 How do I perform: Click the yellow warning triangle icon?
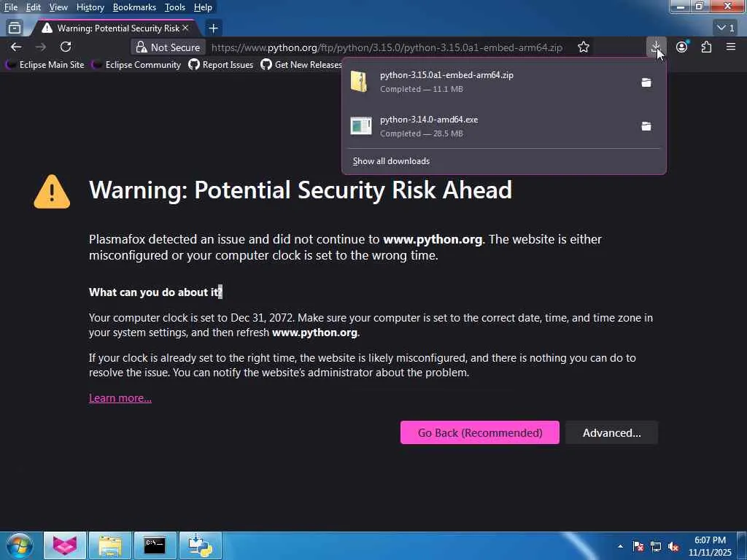pyautogui.click(x=52, y=192)
